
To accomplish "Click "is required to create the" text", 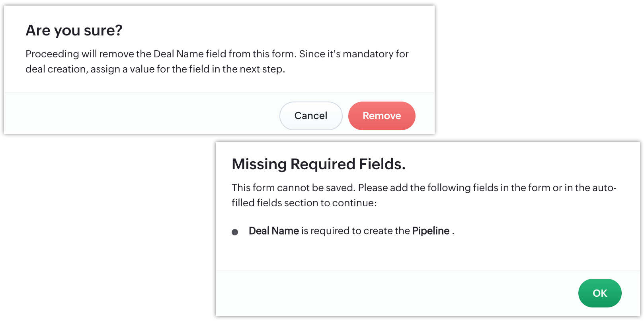I will 355,231.
